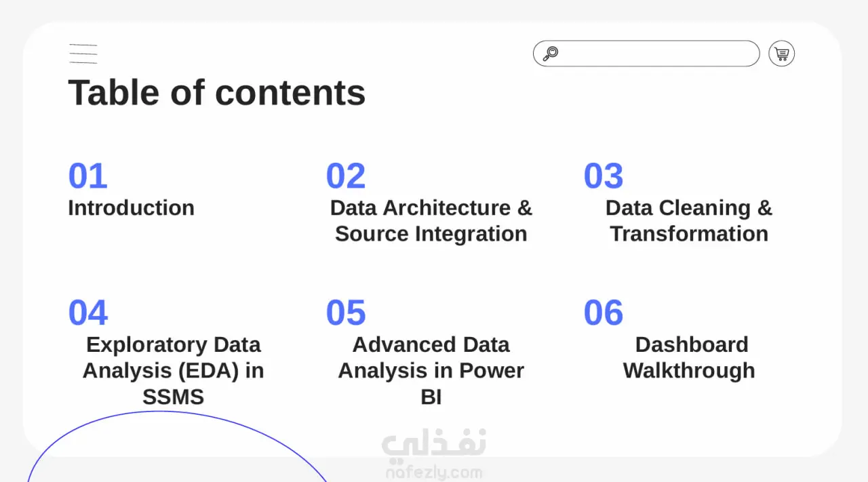Click section number 06
868x482 pixels.
(603, 313)
